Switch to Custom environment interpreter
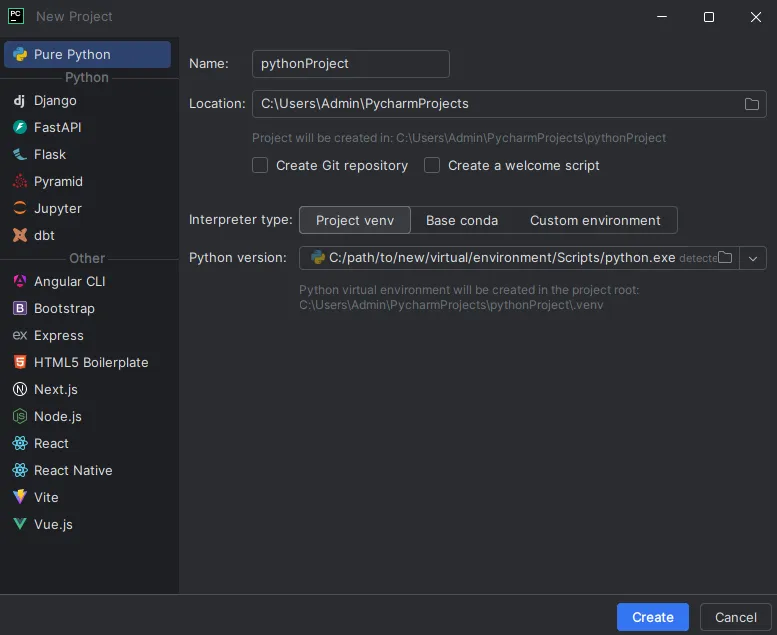 [595, 221]
